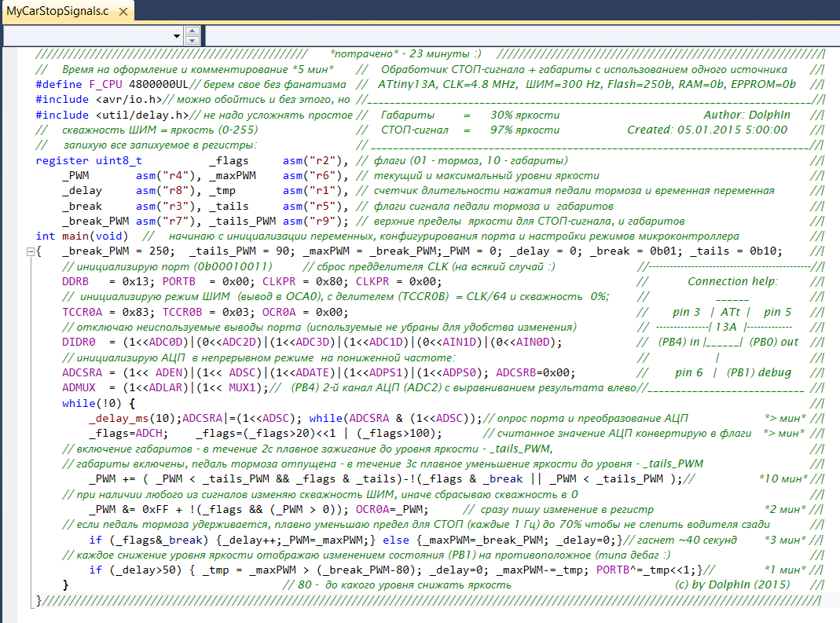The height and width of the screenshot is (623, 840).
Task: Click the 'Connection help:' comment text
Action: pyautogui.click(x=732, y=281)
